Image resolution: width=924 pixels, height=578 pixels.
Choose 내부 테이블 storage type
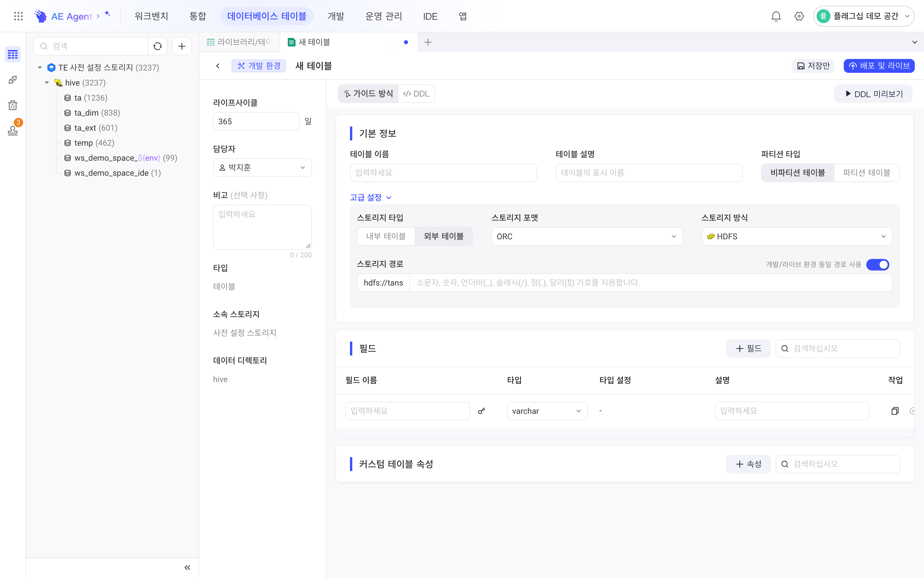[x=386, y=236]
